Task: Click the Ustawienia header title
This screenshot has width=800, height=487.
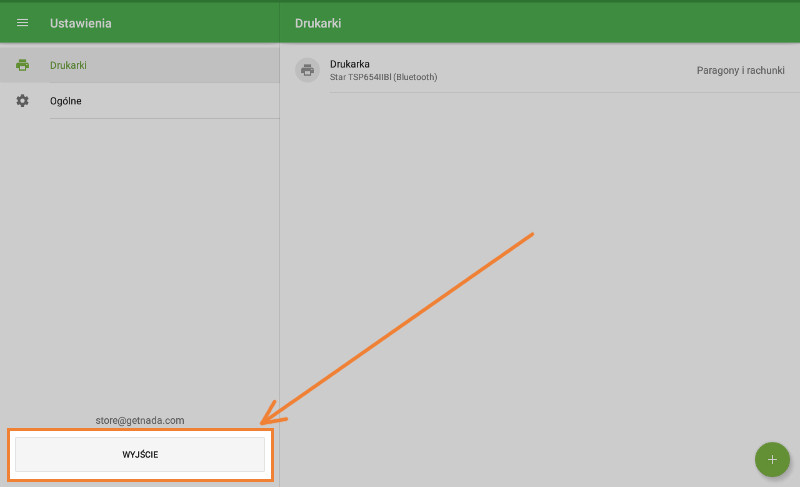Action: pos(81,23)
